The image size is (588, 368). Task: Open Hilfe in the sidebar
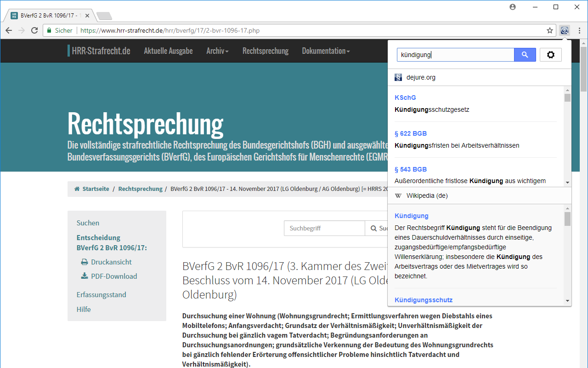click(x=84, y=310)
